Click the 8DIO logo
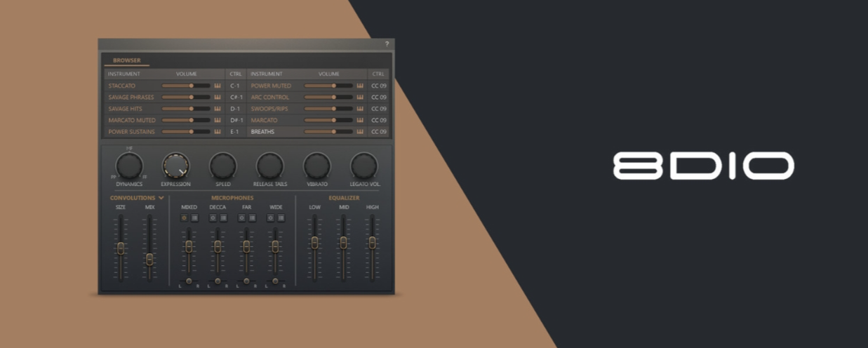Image resolution: width=868 pixels, height=348 pixels. tap(703, 166)
